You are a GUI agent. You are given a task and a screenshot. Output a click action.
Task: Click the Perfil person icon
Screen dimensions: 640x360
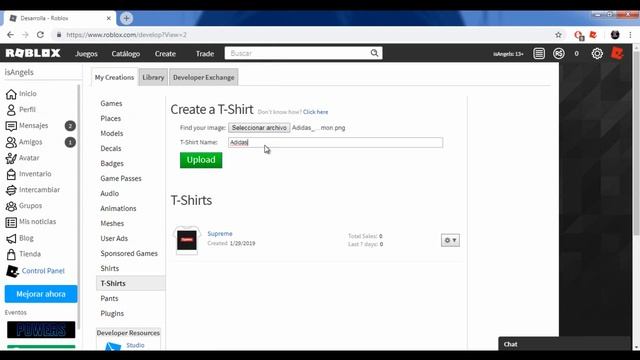11,110
